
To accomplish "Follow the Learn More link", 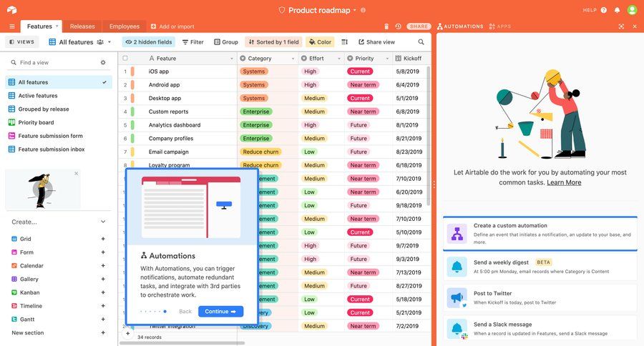I will [x=564, y=182].
